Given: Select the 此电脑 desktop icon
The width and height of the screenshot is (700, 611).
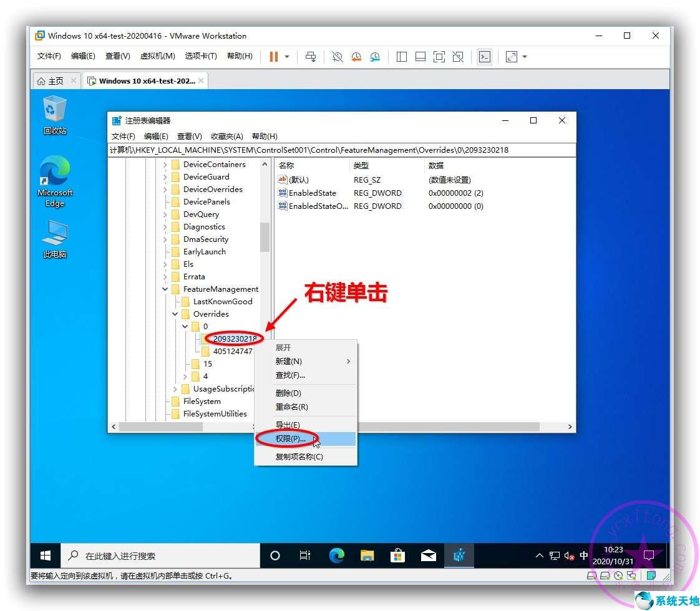Looking at the screenshot, I should 54,239.
